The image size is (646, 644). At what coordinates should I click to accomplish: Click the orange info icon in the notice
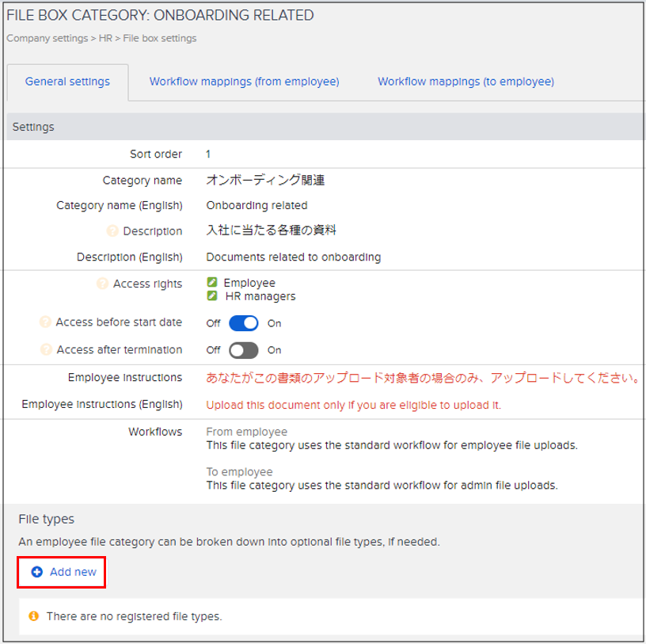(x=33, y=616)
